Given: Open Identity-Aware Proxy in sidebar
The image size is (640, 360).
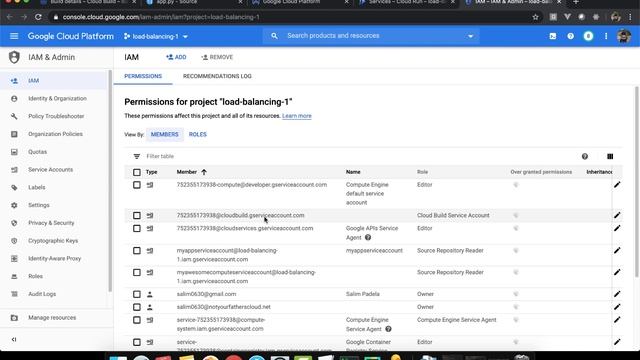Looking at the screenshot, I should click(54, 258).
